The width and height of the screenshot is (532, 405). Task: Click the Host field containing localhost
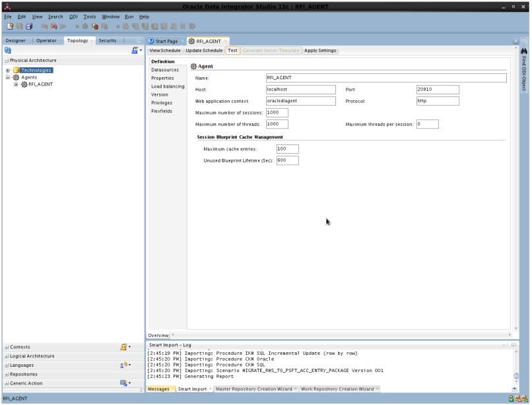click(300, 90)
